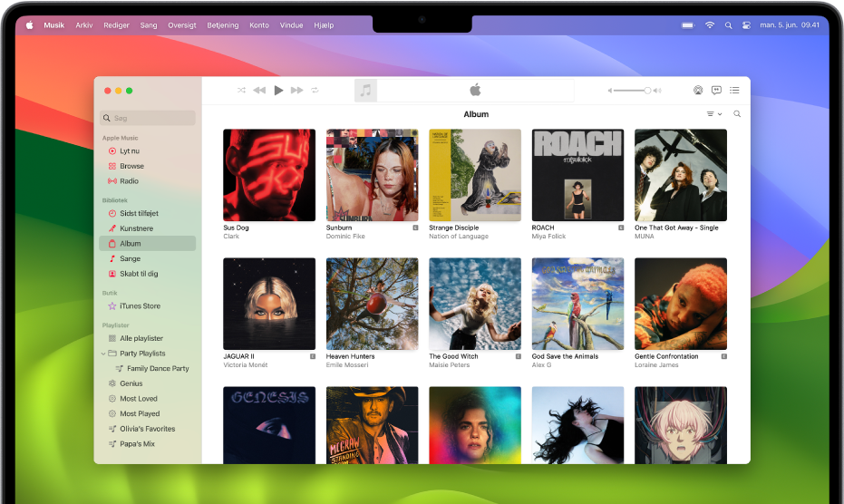844x504 pixels.
Task: Click artist name Nation of Language
Action: [459, 237]
